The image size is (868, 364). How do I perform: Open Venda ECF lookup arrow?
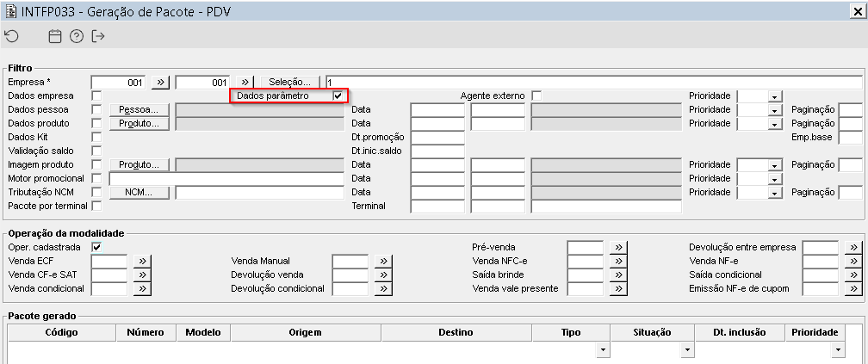[142, 261]
